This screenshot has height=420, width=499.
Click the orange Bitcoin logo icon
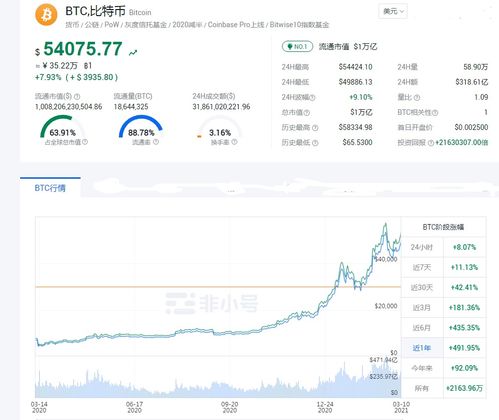(46, 15)
